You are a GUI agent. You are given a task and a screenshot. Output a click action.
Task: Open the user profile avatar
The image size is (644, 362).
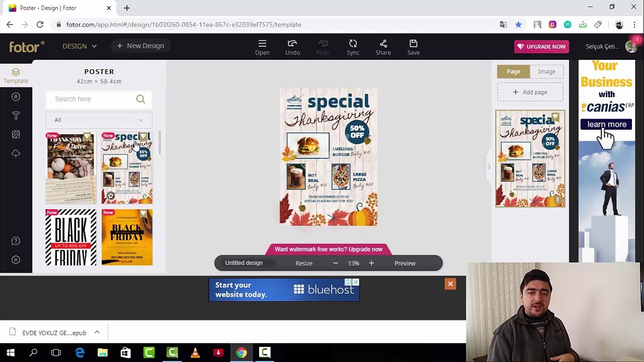631,46
